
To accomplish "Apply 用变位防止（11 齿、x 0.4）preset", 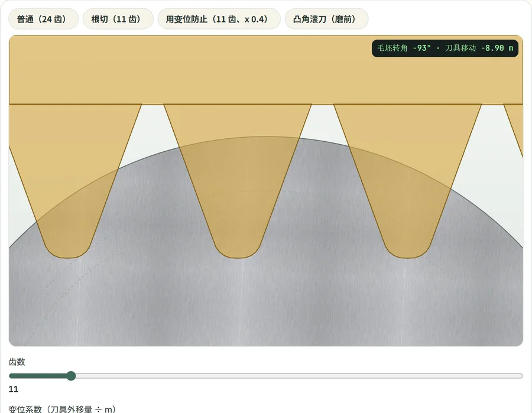I will click(219, 19).
